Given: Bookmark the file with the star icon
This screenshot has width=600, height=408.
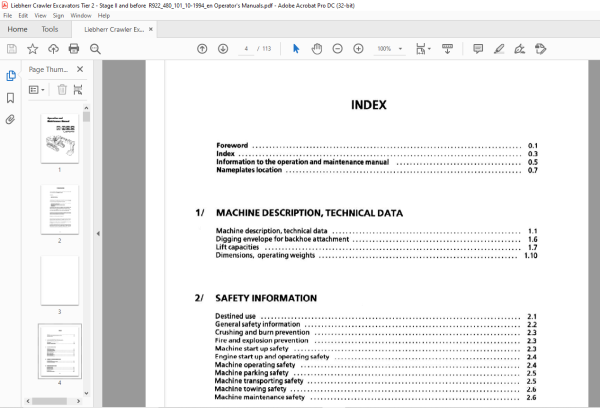Looking at the screenshot, I should (33, 49).
